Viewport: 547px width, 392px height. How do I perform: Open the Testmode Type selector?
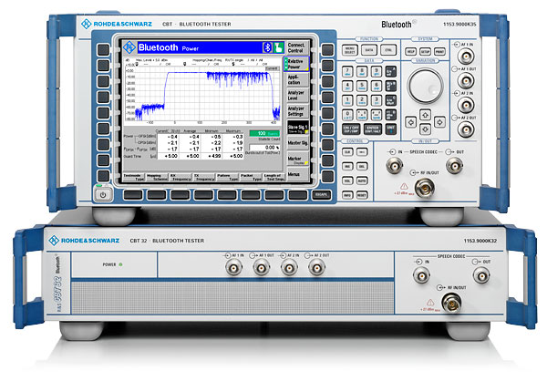click(x=134, y=177)
